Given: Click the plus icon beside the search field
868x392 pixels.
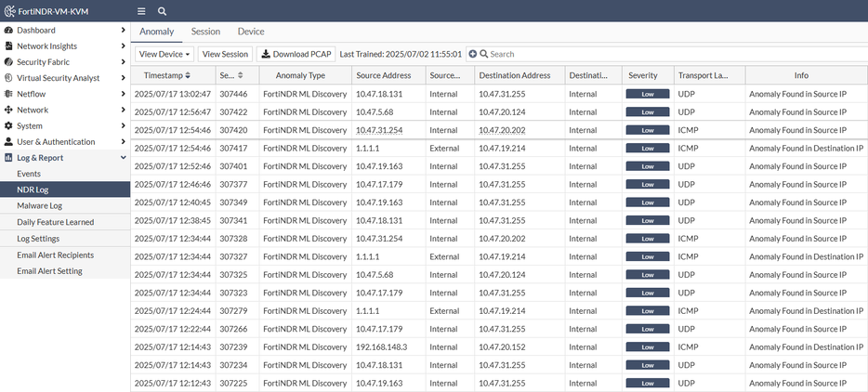Looking at the screenshot, I should 472,55.
